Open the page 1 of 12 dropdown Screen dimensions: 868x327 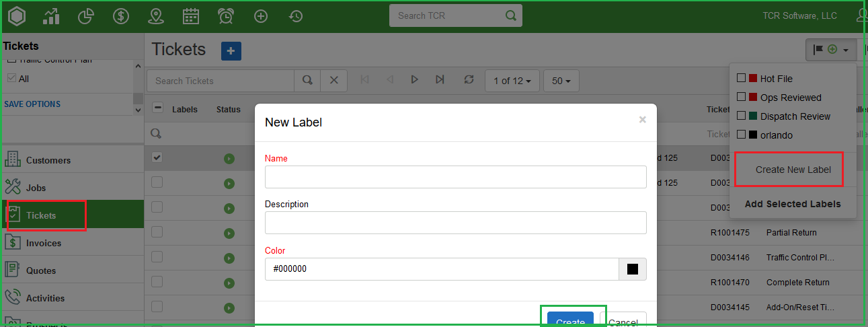[x=512, y=81]
